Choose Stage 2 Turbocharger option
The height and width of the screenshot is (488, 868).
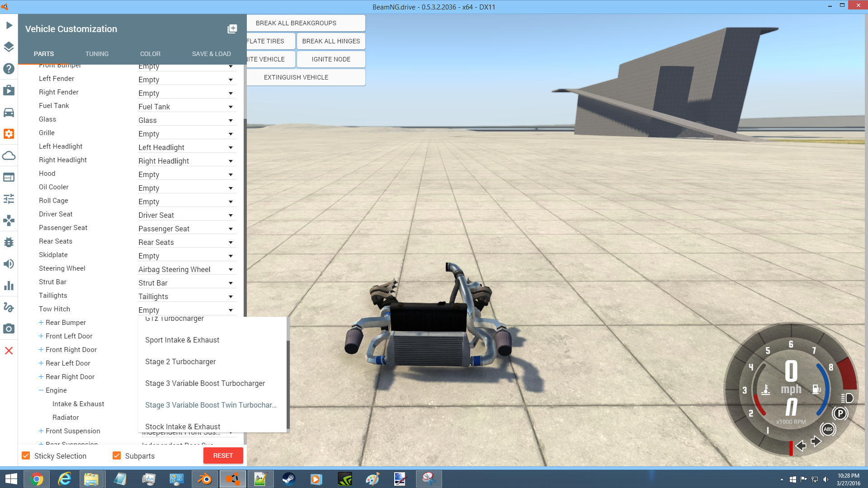pos(212,361)
